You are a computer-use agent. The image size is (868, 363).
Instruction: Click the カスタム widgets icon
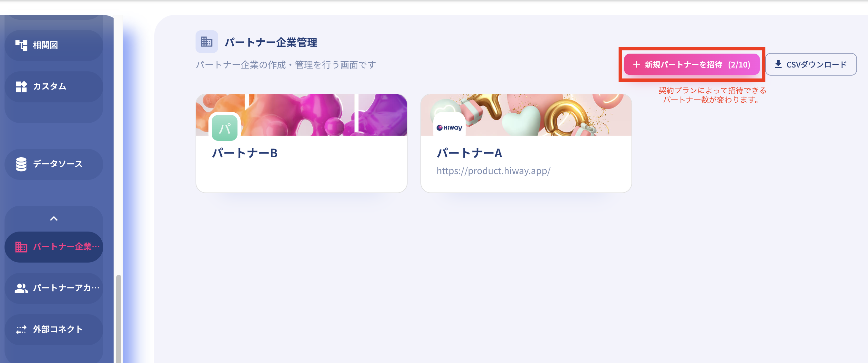(21, 87)
